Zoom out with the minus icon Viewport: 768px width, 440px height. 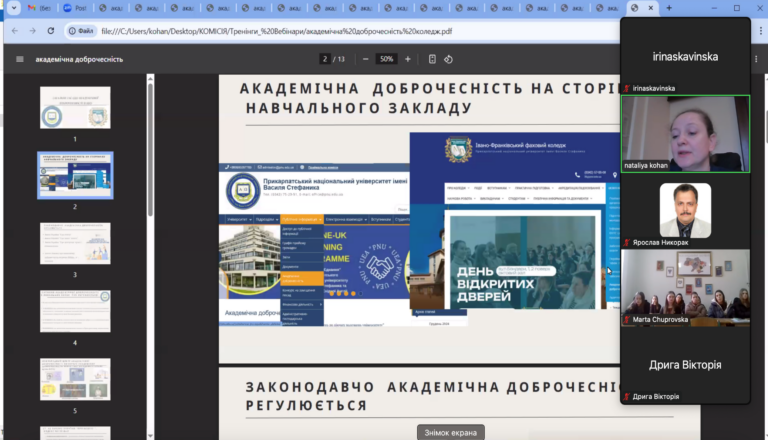[365, 59]
